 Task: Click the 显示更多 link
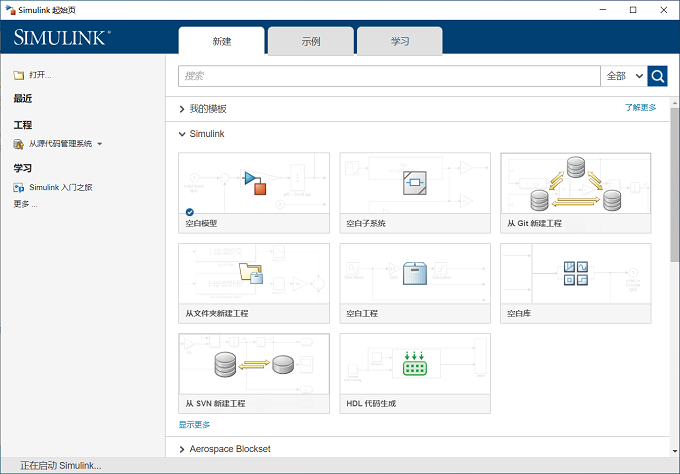pyautogui.click(x=194, y=425)
